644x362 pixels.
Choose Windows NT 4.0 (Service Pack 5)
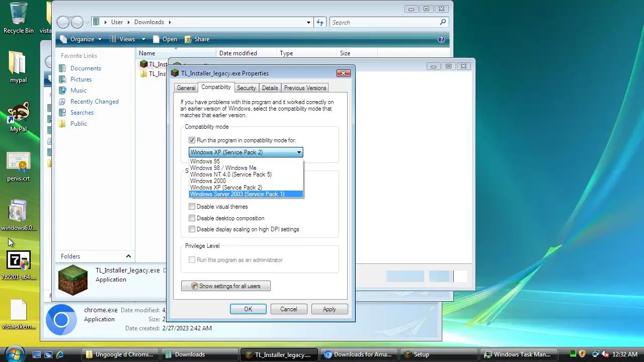pyautogui.click(x=246, y=174)
